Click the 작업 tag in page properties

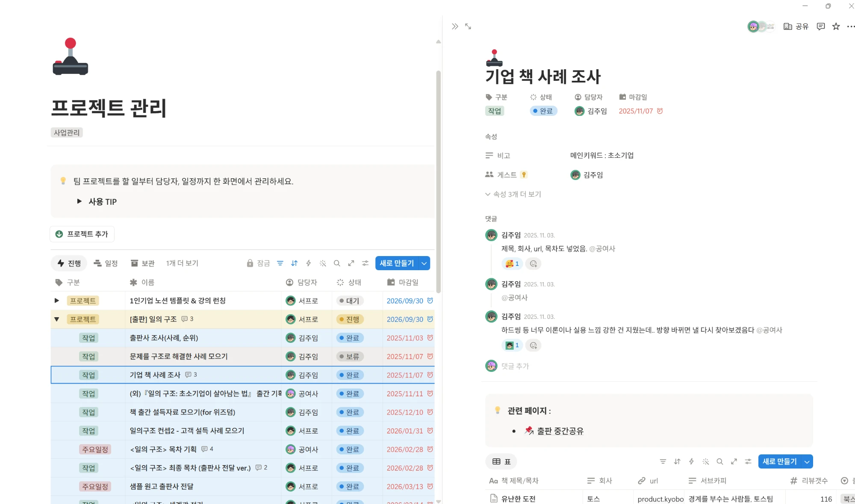495,111
